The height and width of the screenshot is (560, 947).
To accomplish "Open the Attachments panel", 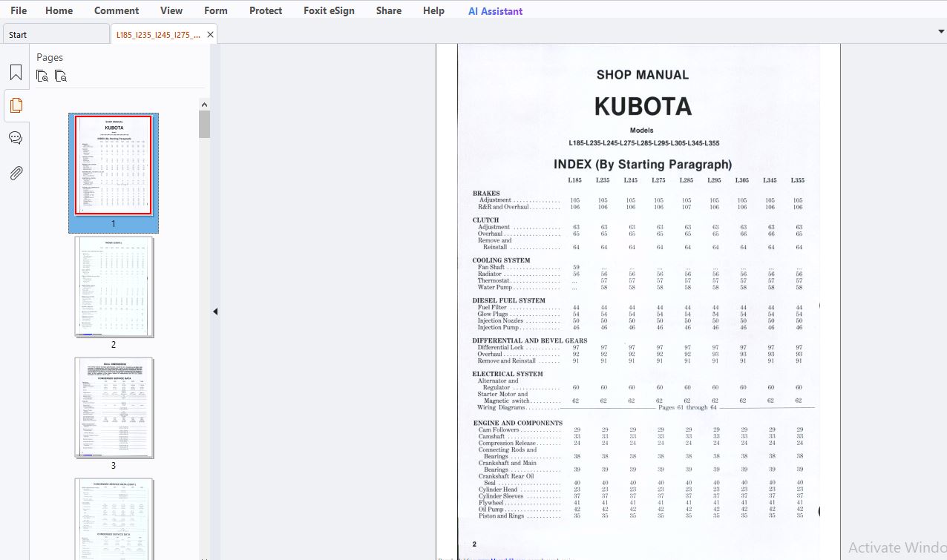I will (x=16, y=173).
